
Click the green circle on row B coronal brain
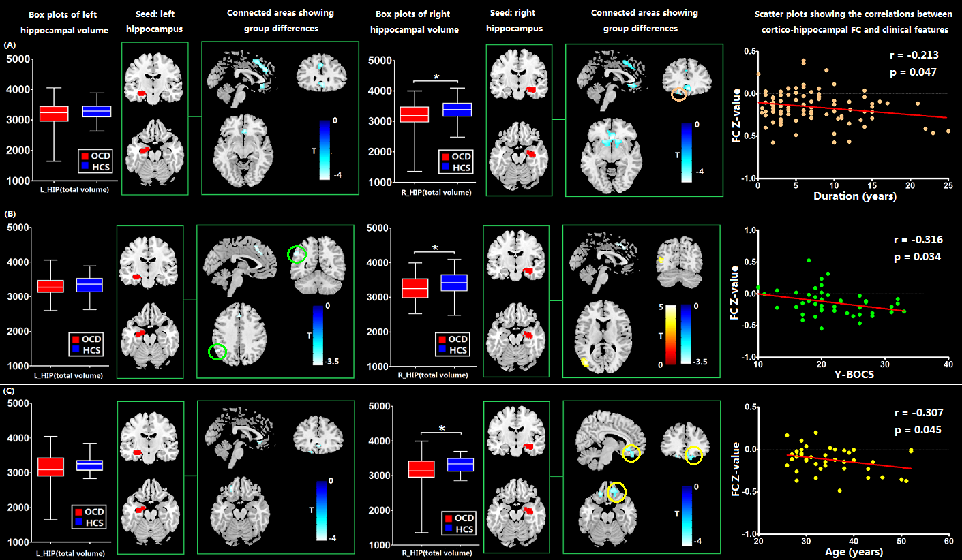[x=297, y=254]
